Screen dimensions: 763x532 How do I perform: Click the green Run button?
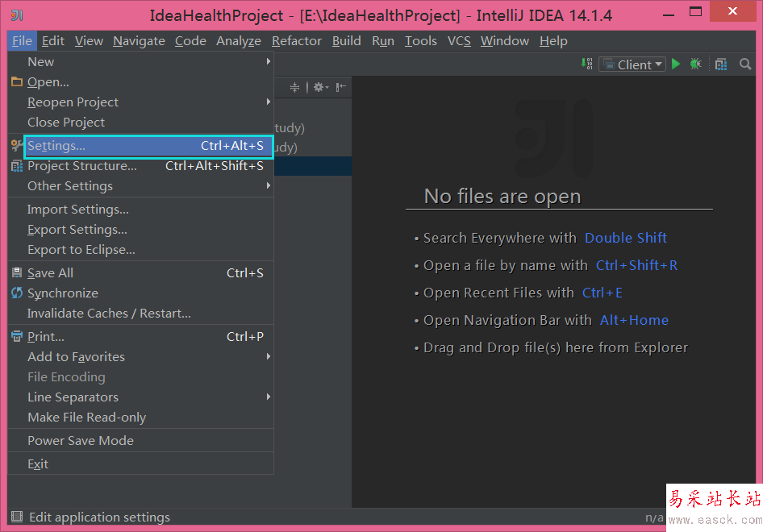(x=676, y=64)
